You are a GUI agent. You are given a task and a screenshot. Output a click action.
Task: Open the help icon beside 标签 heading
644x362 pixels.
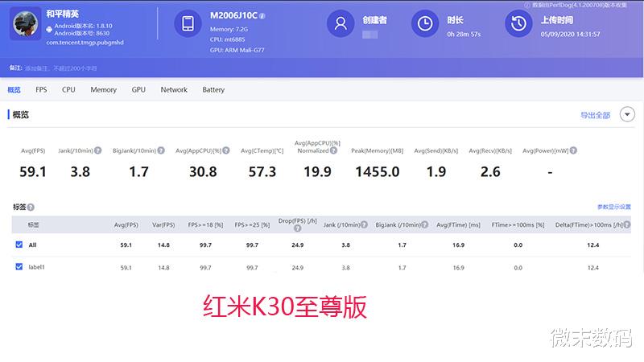[x=31, y=208]
